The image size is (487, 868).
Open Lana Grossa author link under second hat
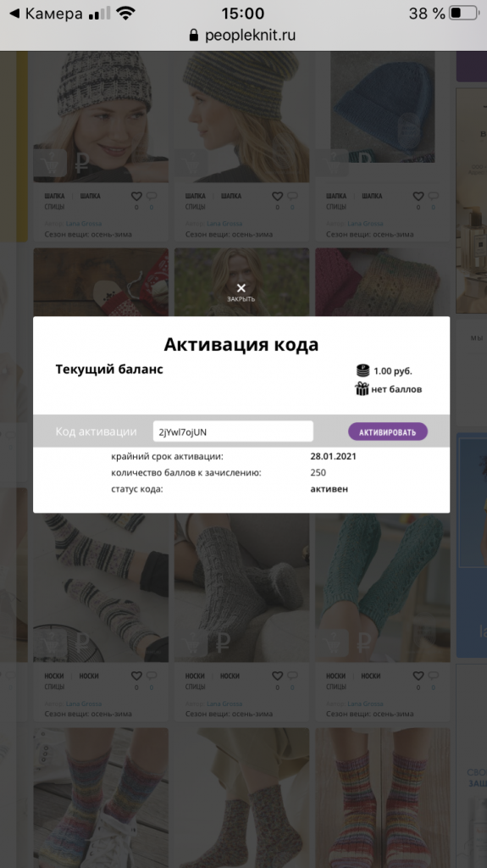(224, 224)
